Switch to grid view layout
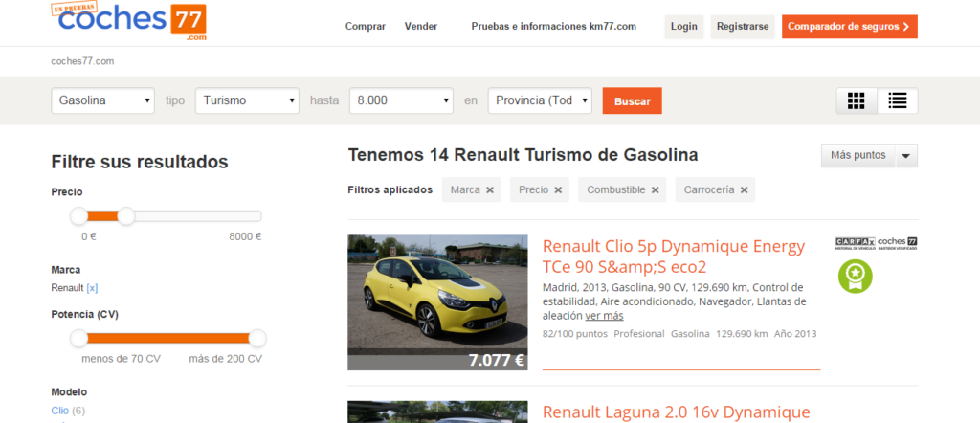Screen dimensions: 980x423 click(857, 100)
